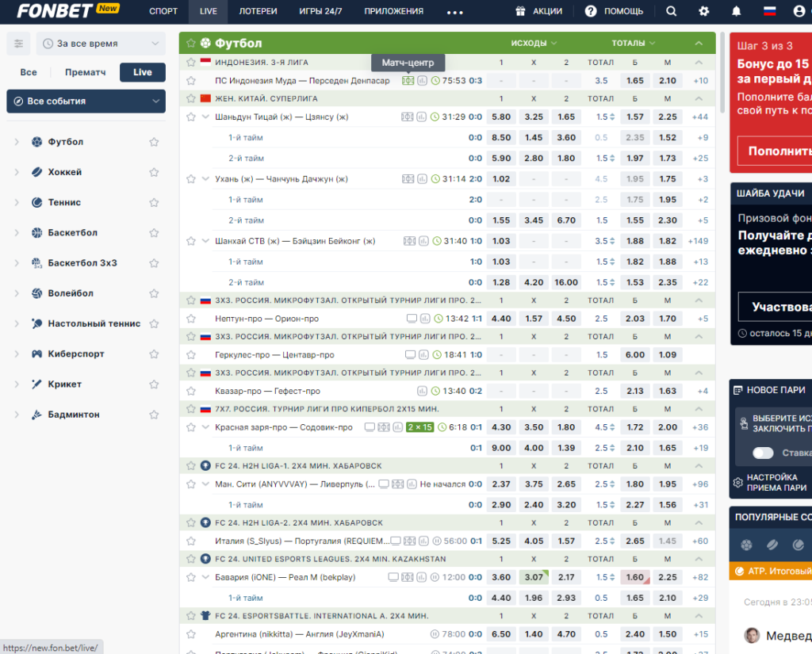Click the Бадминтон shuttlecock icon

36,415
